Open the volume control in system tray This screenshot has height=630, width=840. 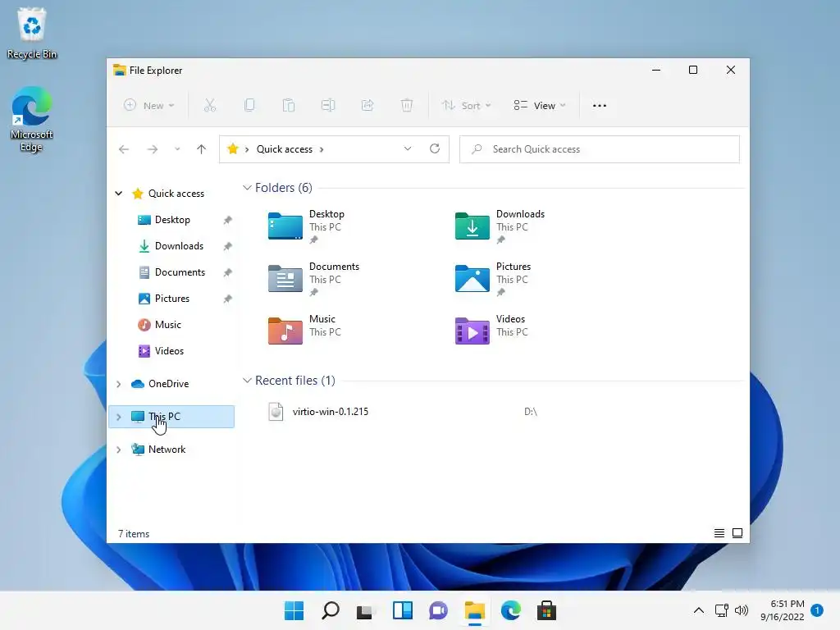(x=742, y=610)
